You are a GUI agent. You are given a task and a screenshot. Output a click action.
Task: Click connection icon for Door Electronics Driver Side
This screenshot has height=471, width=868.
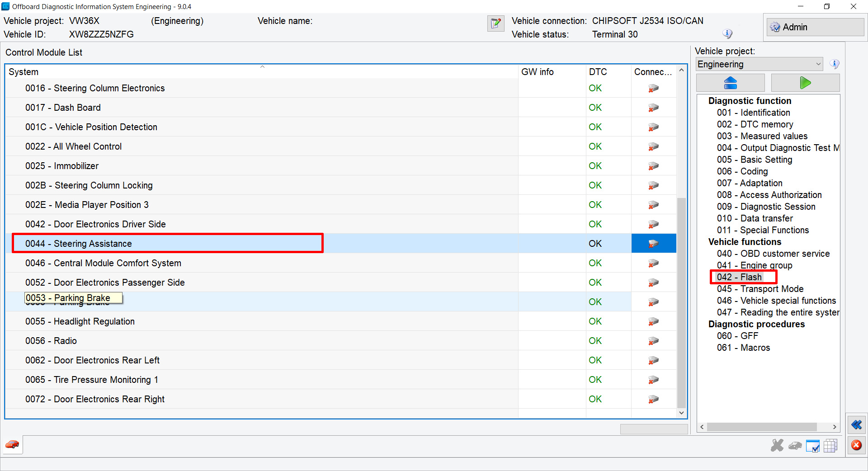point(653,225)
